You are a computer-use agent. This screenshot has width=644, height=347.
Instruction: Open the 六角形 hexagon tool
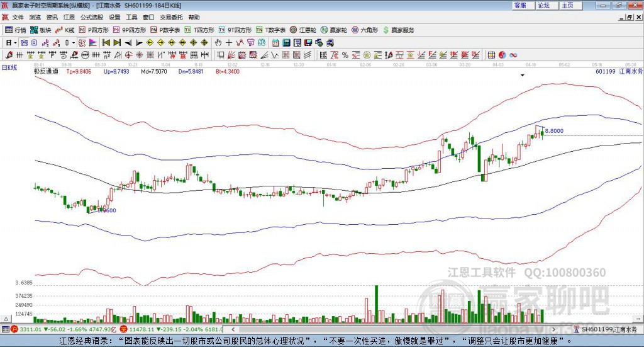[x=365, y=30]
